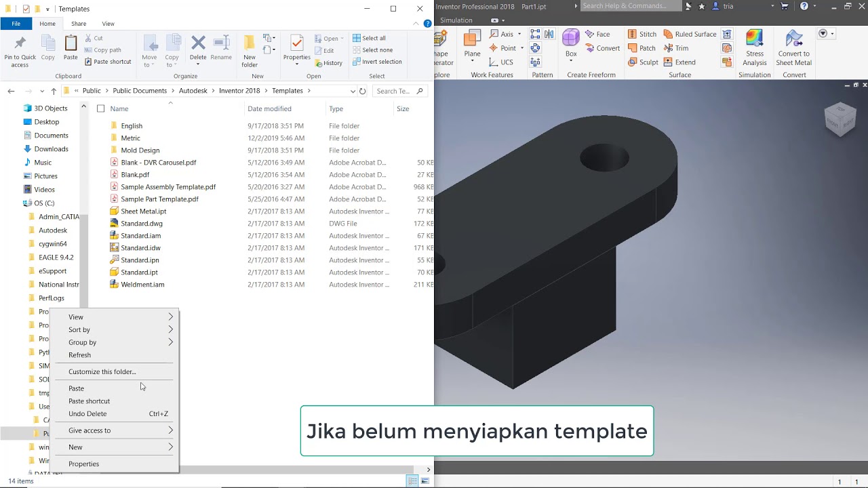Image resolution: width=868 pixels, height=488 pixels.
Task: Click the Extend surface tool
Action: pos(679,62)
